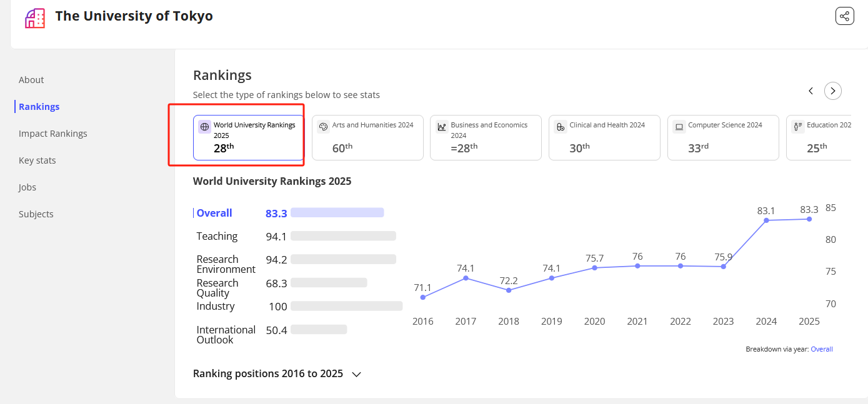Image resolution: width=868 pixels, height=404 pixels.
Task: Click the Computer Science laptop icon
Action: (679, 127)
